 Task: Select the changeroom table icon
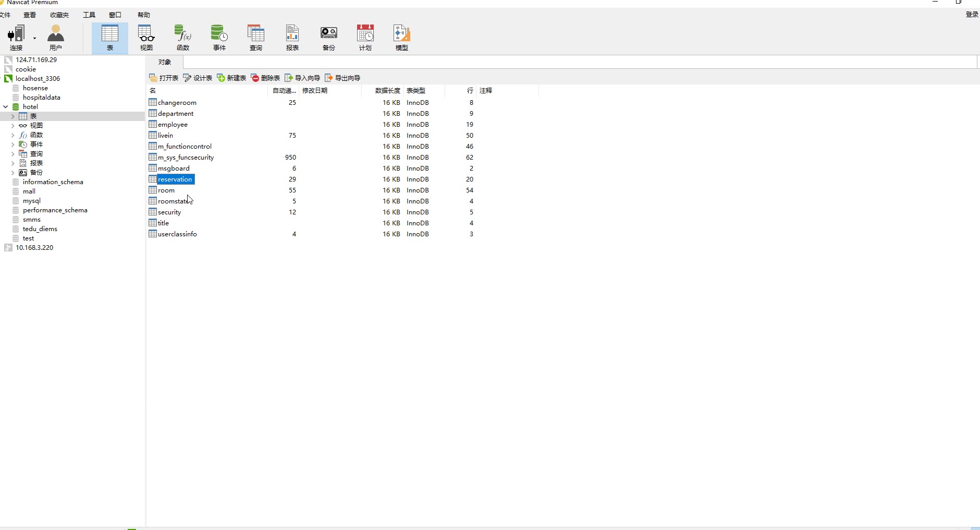coord(153,102)
